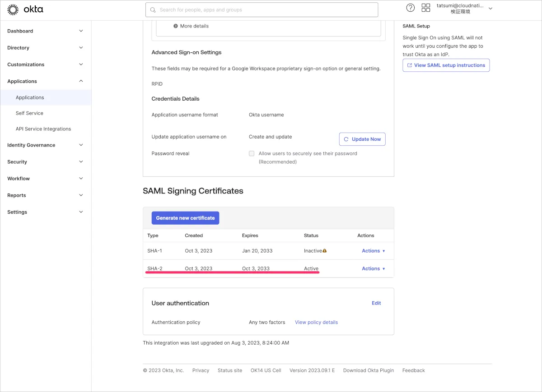Click the More details arrow icon
This screenshot has height=392, width=542.
pos(176,26)
